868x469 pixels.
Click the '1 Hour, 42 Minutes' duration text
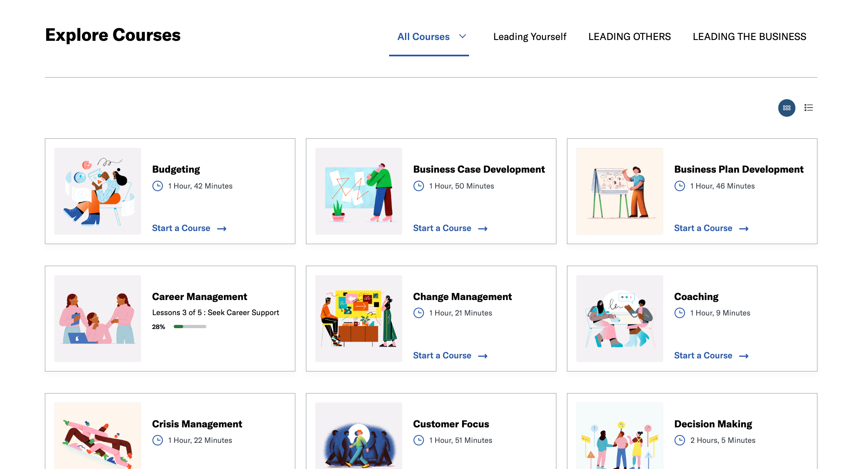(200, 186)
